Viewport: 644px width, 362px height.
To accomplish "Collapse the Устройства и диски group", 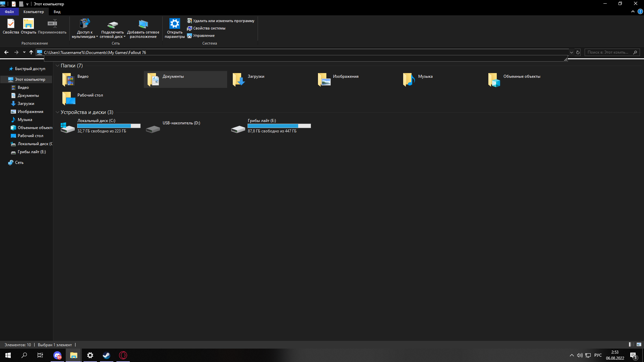I will [57, 112].
